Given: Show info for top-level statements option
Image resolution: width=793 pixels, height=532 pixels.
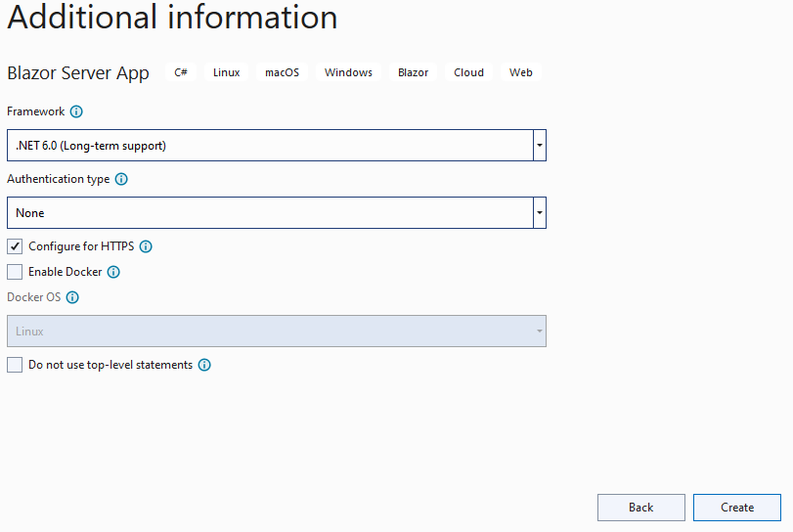Looking at the screenshot, I should click(x=204, y=365).
